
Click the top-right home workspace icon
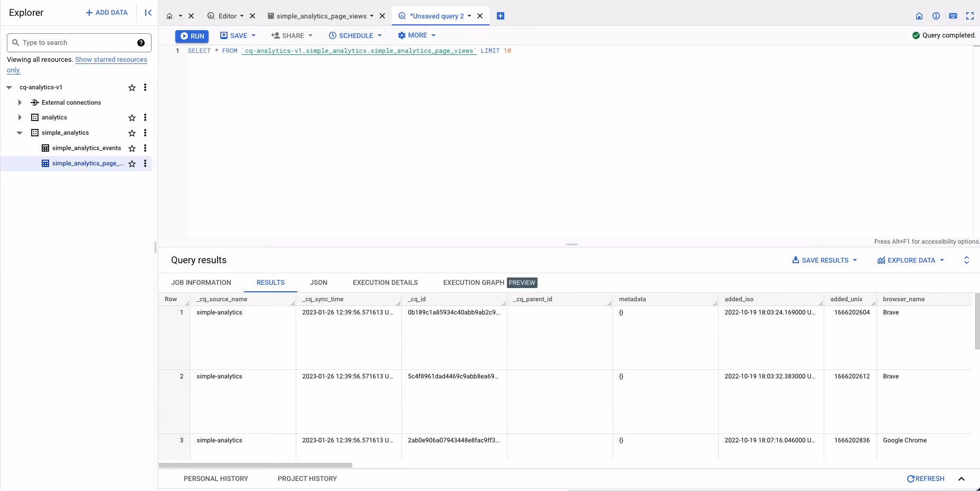919,16
